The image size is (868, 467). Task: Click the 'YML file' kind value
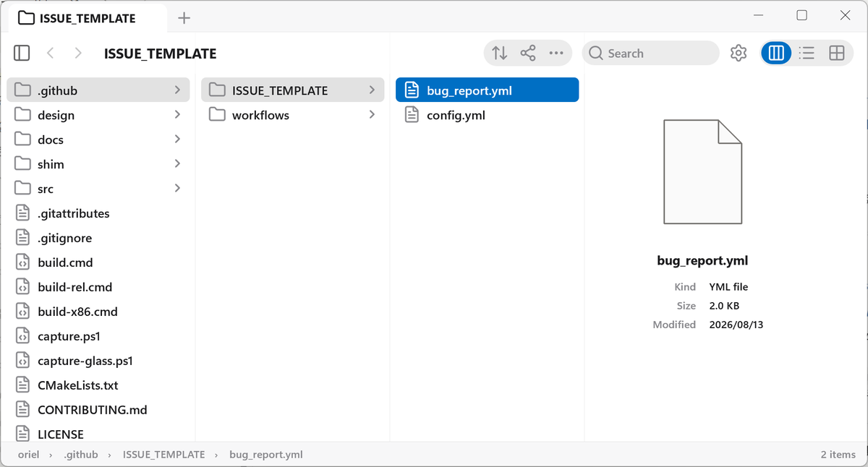(728, 287)
